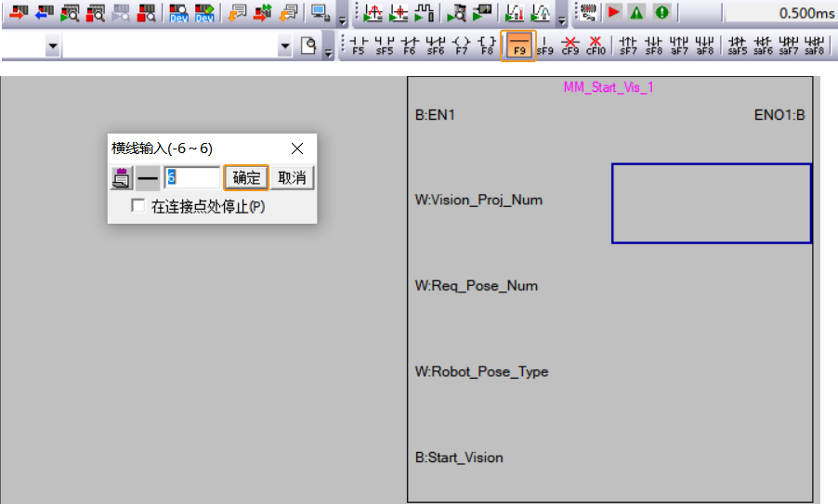Insert rising pulse contact sF7
Image resolution: width=838 pixels, height=504 pixels.
pyautogui.click(x=628, y=45)
